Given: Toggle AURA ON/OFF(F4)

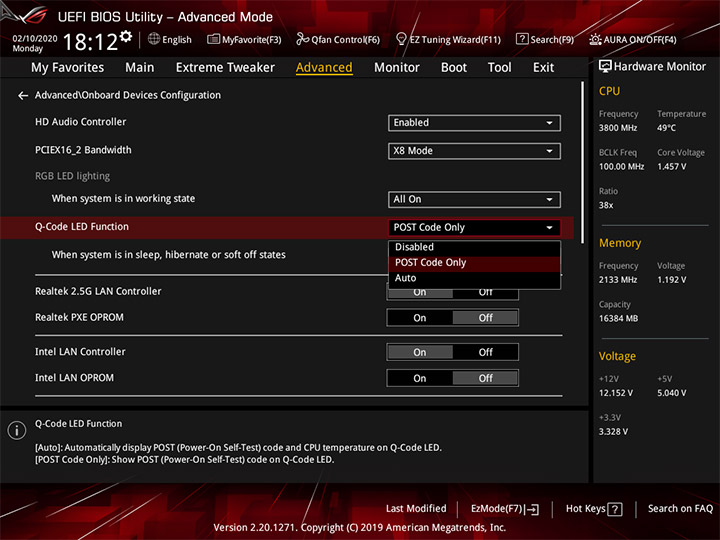Looking at the screenshot, I should [633, 39].
